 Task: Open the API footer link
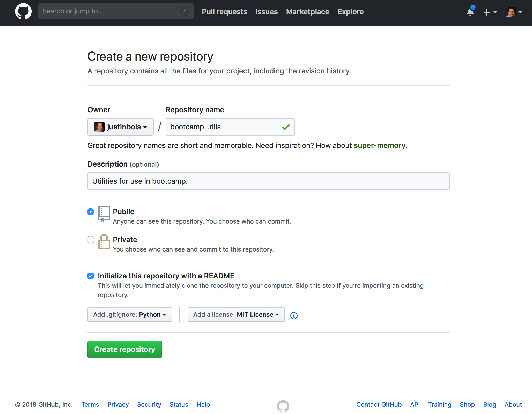pos(415,404)
